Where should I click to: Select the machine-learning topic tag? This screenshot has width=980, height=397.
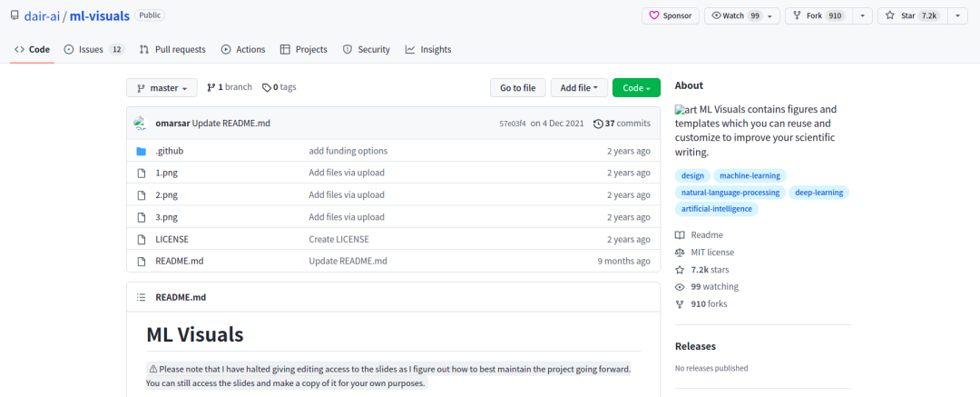pyautogui.click(x=750, y=176)
